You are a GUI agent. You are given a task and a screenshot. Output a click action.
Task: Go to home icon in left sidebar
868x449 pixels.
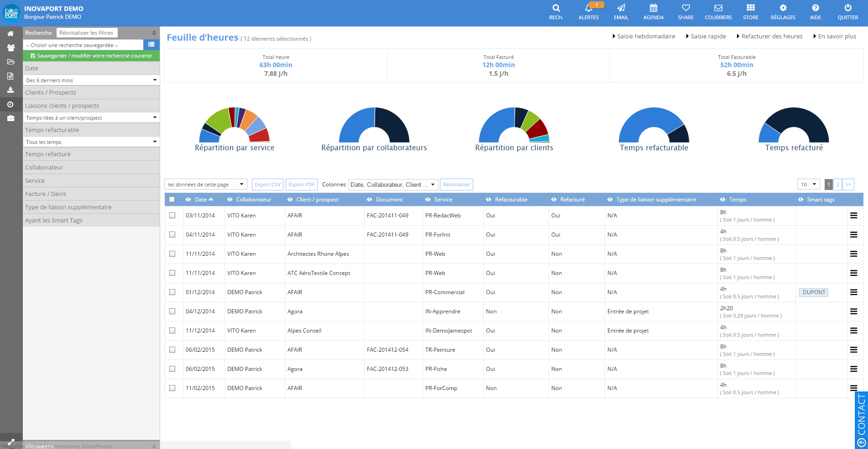coord(10,33)
